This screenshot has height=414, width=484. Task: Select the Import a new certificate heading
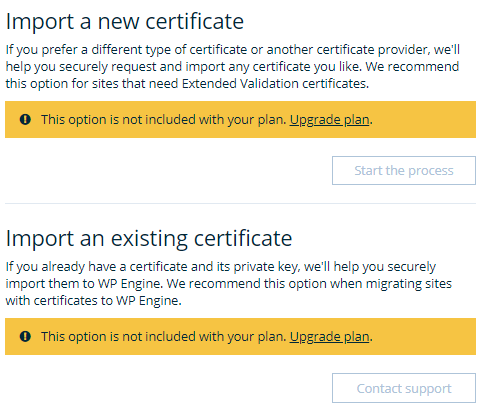[125, 22]
